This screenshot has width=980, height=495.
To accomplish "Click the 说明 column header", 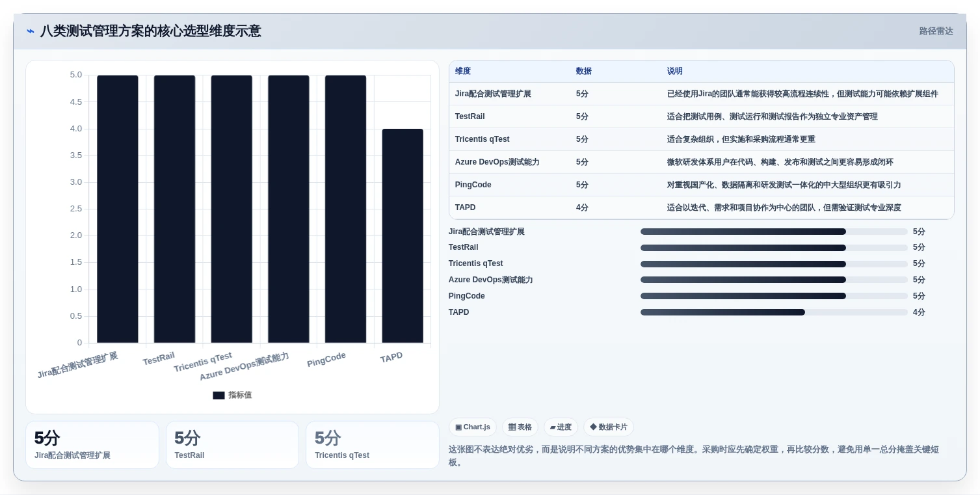I will (x=675, y=71).
